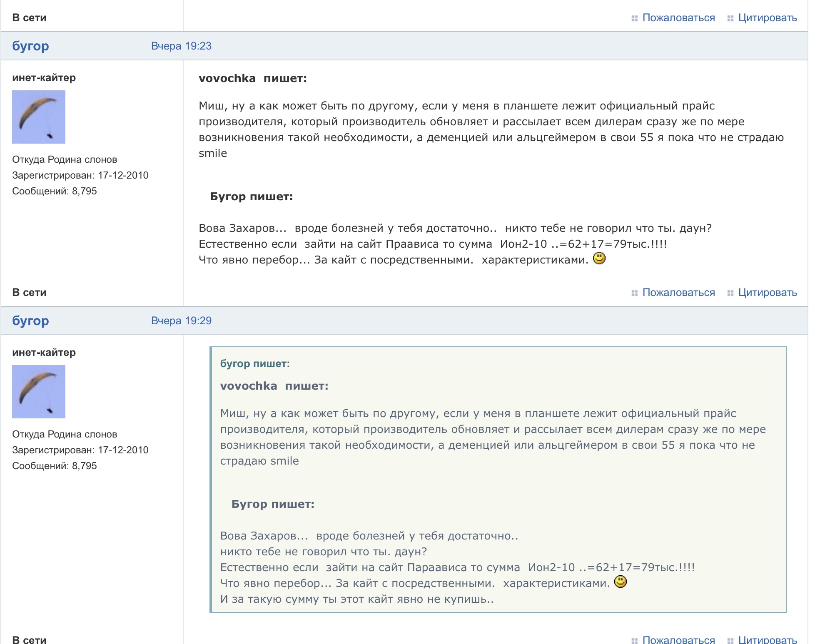Click the bullet icon beside the bottom Пожаловаться link

(x=634, y=641)
